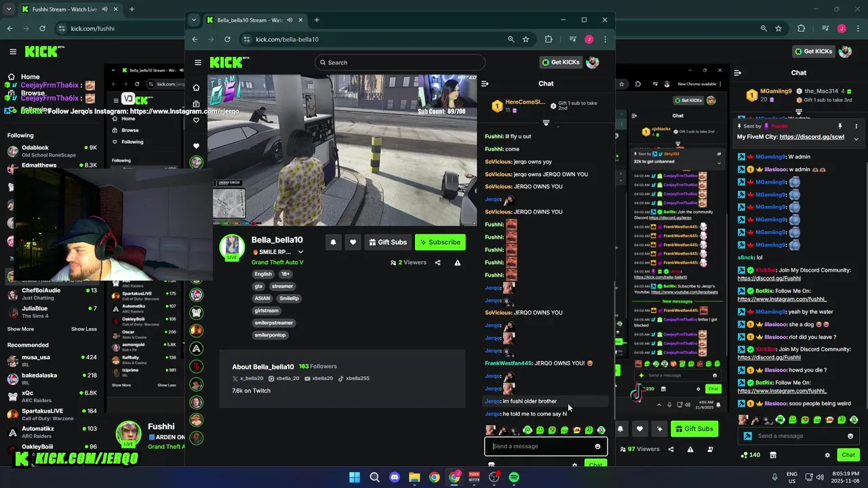The height and width of the screenshot is (488, 868).
Task: Open Chrome extensions puzzle icon in front window
Action: (549, 39)
